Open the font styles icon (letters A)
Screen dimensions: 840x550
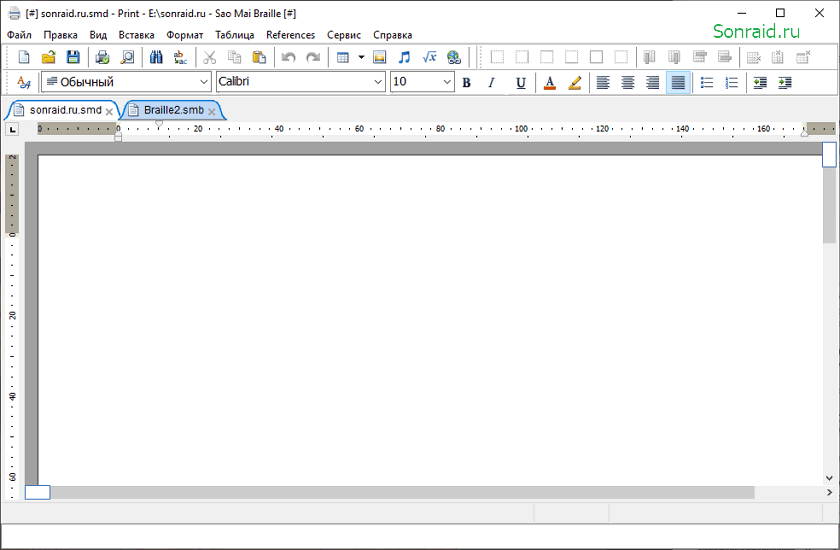point(24,82)
